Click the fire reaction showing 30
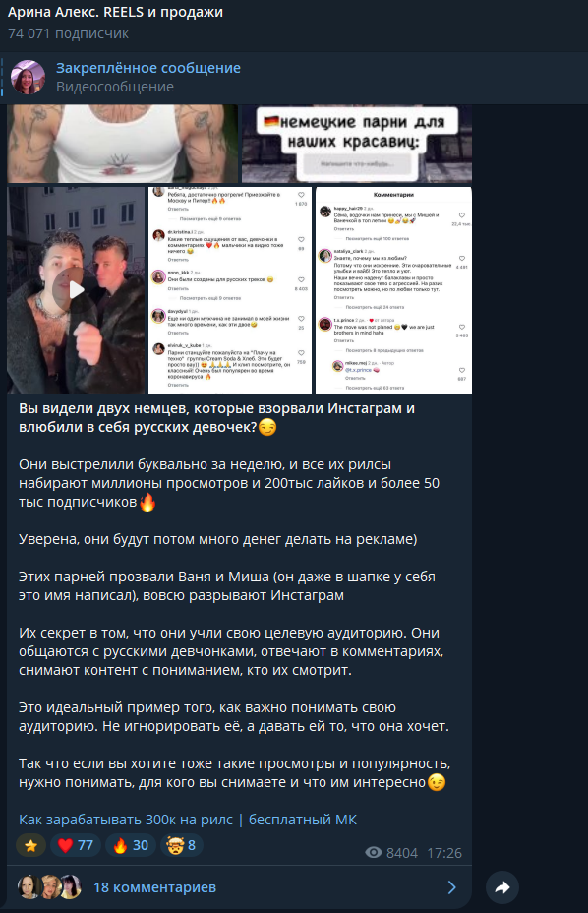This screenshot has height=913, width=588. 131,845
